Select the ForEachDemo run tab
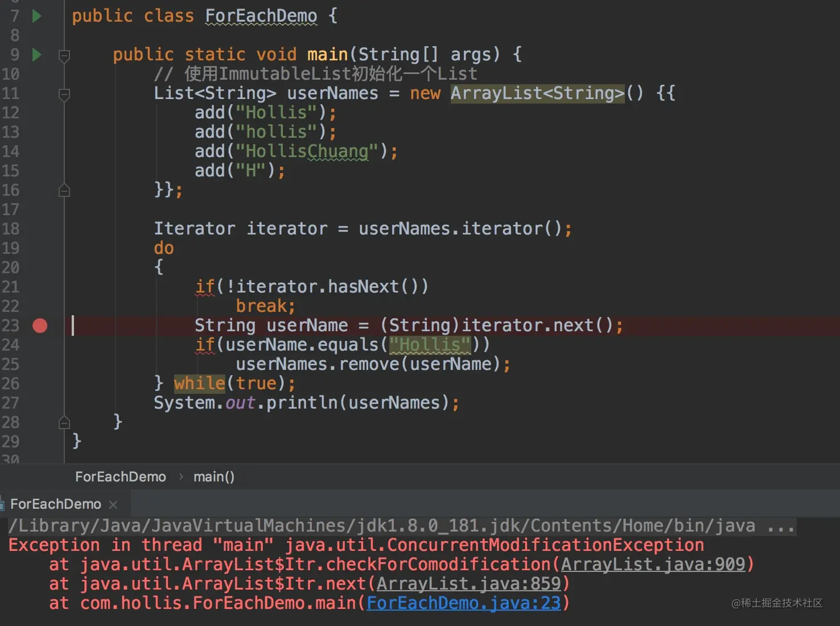Image resolution: width=840 pixels, height=626 pixels. [56, 504]
